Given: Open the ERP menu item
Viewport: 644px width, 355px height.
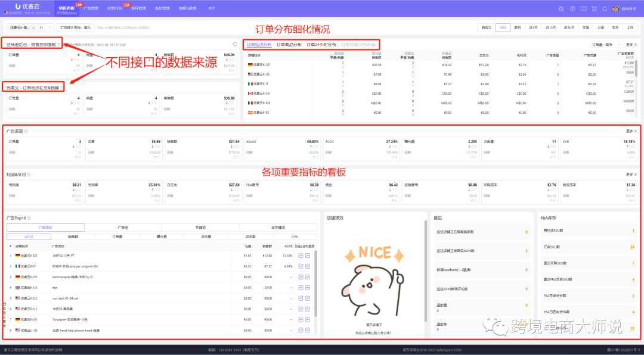Looking at the screenshot, I should 211,8.
